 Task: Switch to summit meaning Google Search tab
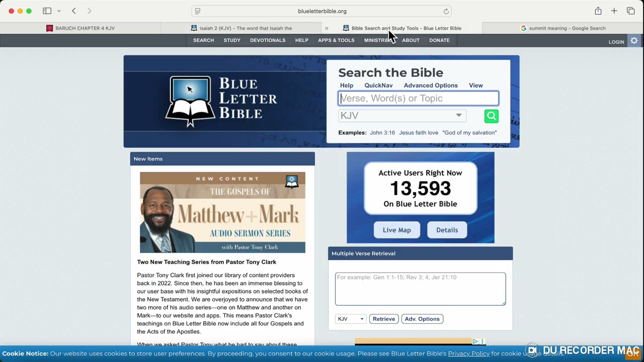[563, 28]
